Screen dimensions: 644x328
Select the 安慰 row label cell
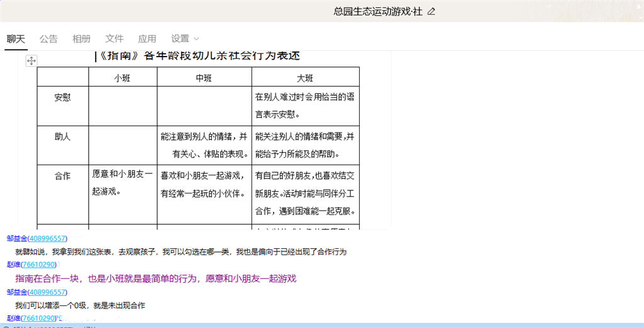[62, 98]
